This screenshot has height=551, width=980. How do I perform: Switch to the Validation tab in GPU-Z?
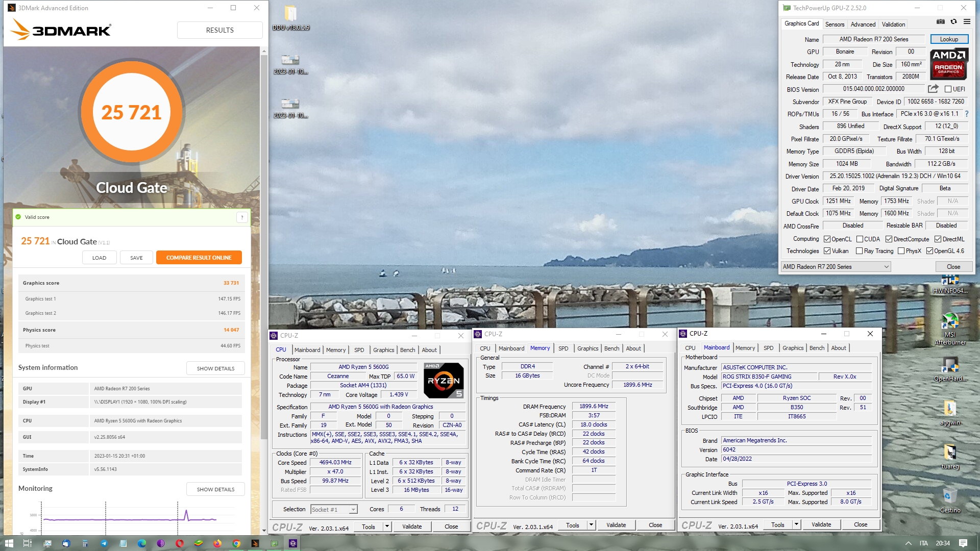click(893, 24)
